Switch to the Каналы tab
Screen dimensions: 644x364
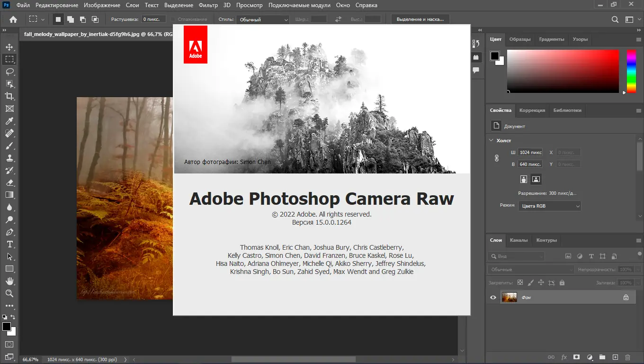click(x=519, y=240)
